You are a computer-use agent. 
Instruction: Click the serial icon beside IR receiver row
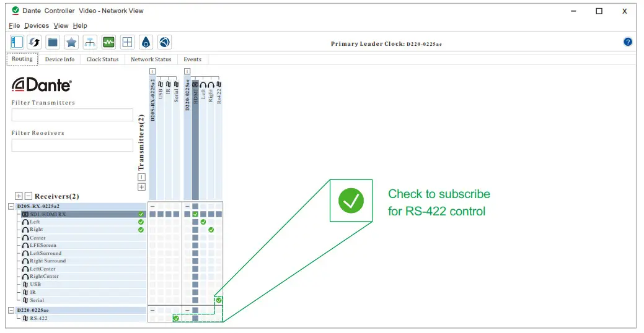coord(25,292)
